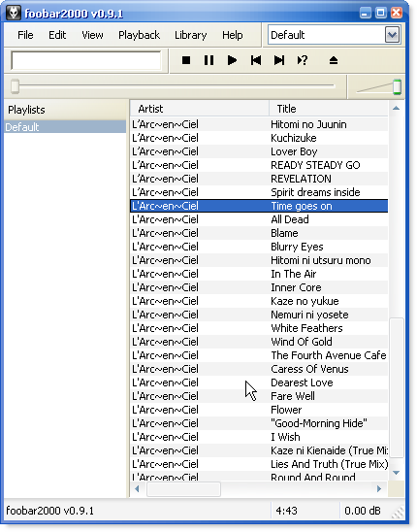The image size is (417, 532).
Task: Select the track Nemuri ni yosete
Action: pos(259,315)
